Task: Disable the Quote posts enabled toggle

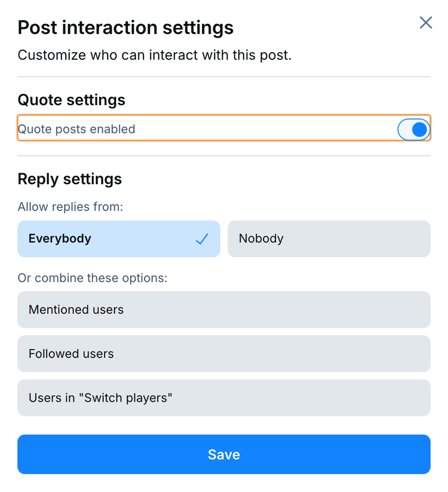Action: click(x=414, y=129)
